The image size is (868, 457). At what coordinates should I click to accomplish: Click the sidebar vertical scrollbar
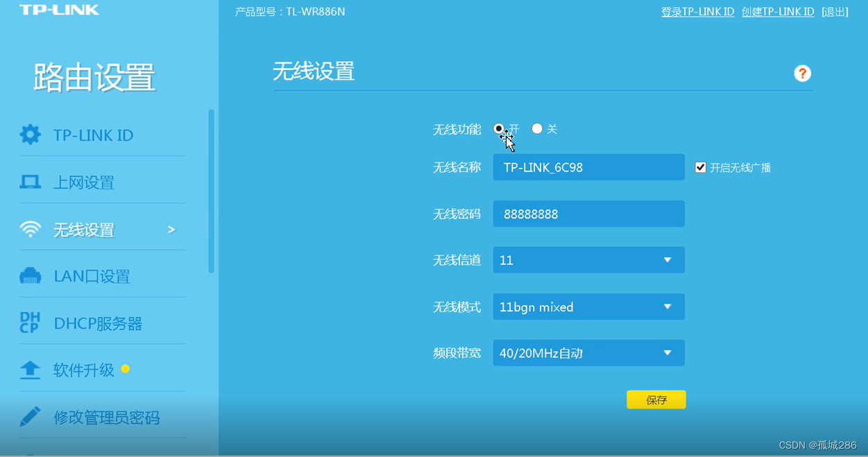211,191
